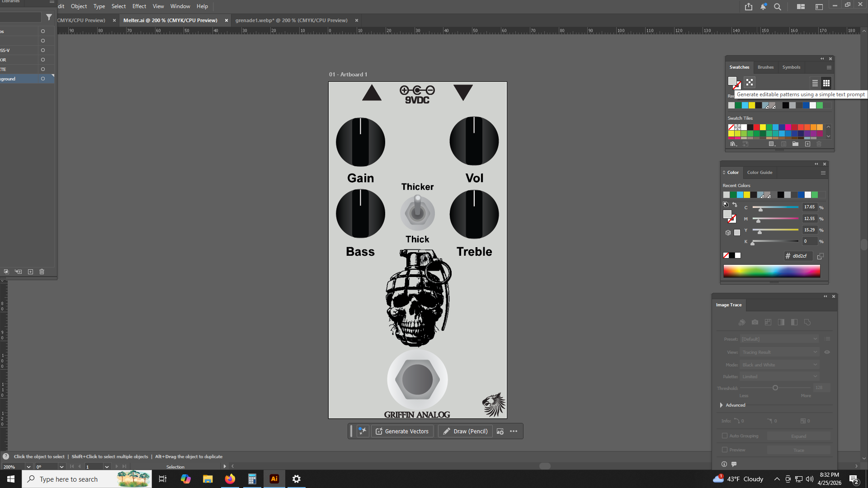The width and height of the screenshot is (868, 488).
Task: Click the Expand button in Image Trace
Action: click(798, 436)
